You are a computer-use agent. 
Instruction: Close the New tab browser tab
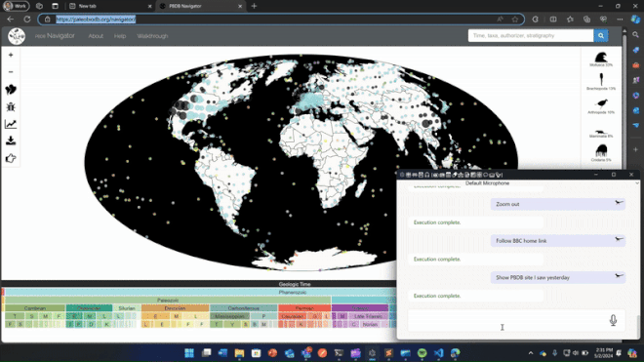(149, 6)
